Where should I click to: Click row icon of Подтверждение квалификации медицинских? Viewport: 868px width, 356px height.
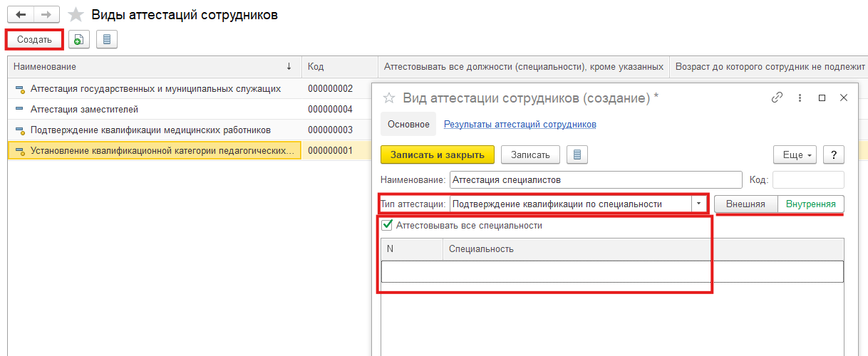[x=19, y=130]
